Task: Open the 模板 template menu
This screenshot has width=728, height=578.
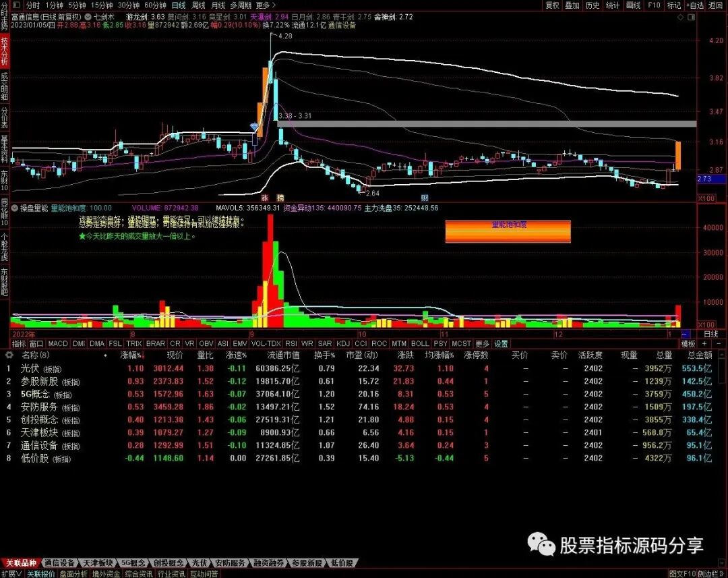Action: [688, 344]
